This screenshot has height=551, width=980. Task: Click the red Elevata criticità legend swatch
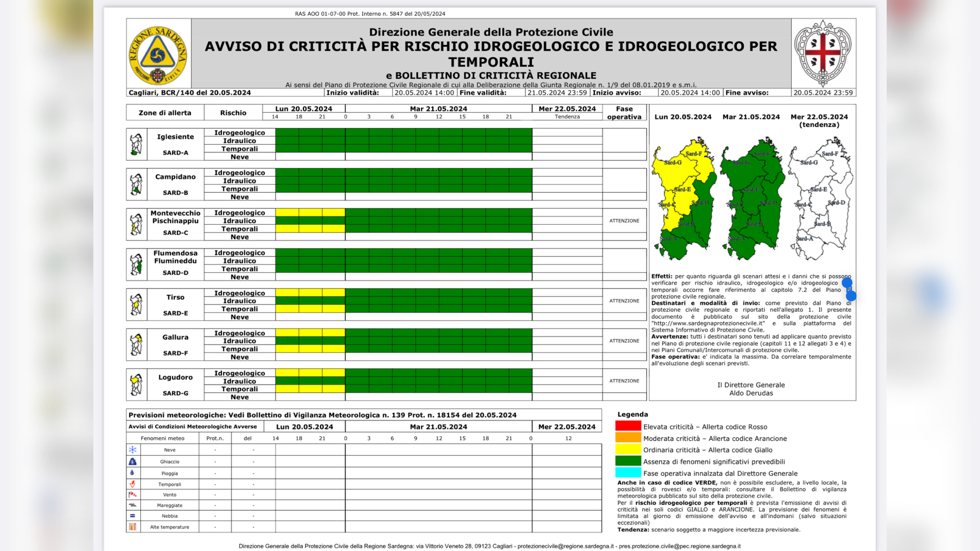(628, 426)
